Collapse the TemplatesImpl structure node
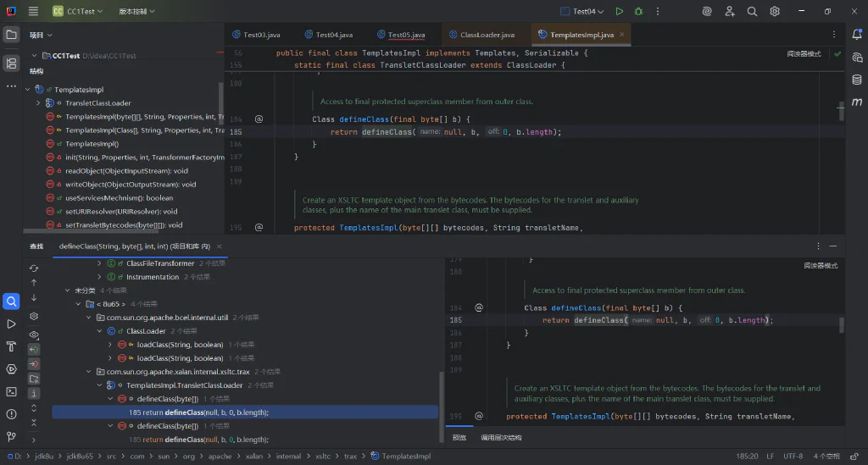Screen dimensions: 868x465 pos(28,90)
